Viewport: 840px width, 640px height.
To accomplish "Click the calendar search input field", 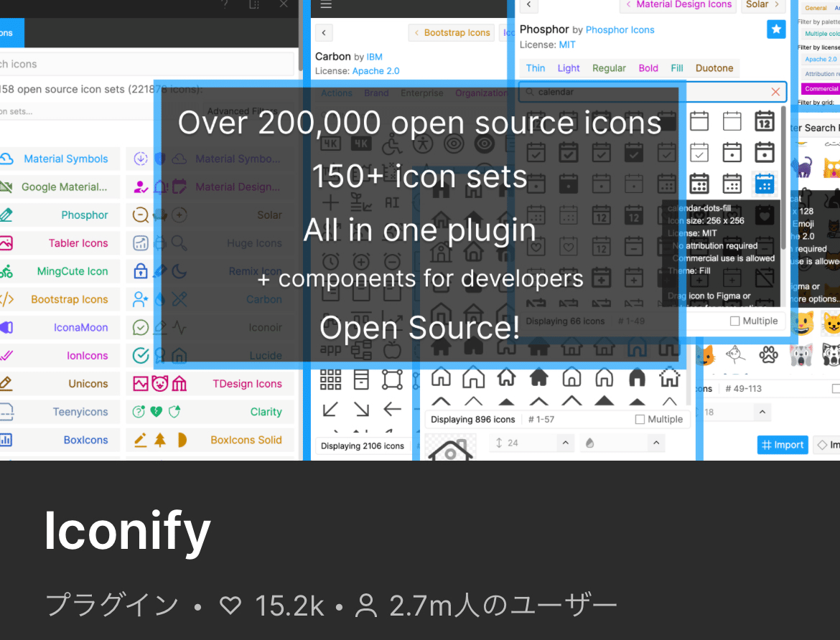I will pyautogui.click(x=653, y=92).
